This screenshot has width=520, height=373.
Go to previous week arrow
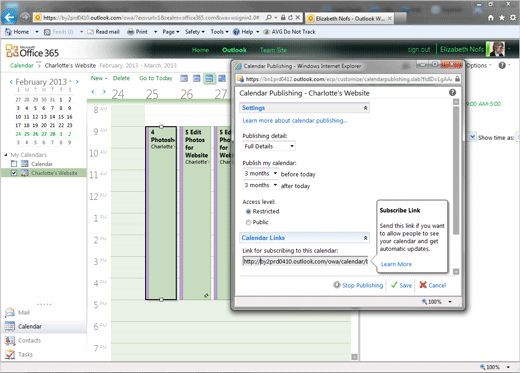93,91
